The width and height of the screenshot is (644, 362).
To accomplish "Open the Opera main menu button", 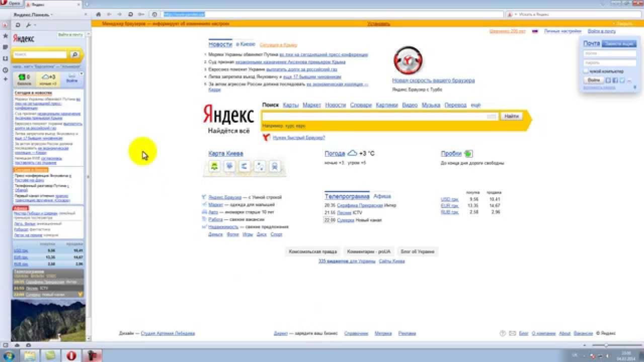I will tap(11, 3).
